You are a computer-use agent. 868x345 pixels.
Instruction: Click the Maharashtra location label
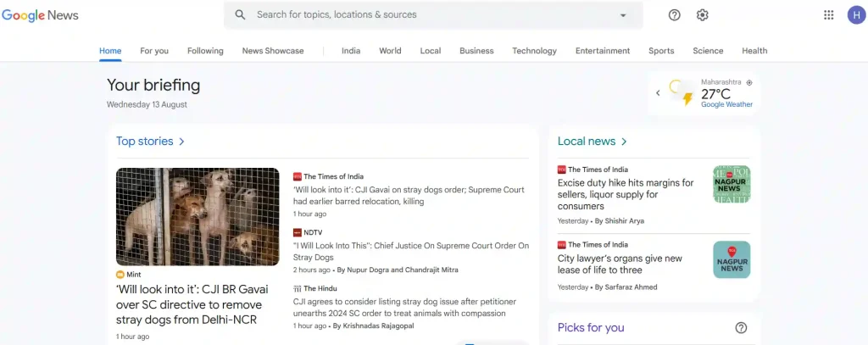tap(721, 82)
